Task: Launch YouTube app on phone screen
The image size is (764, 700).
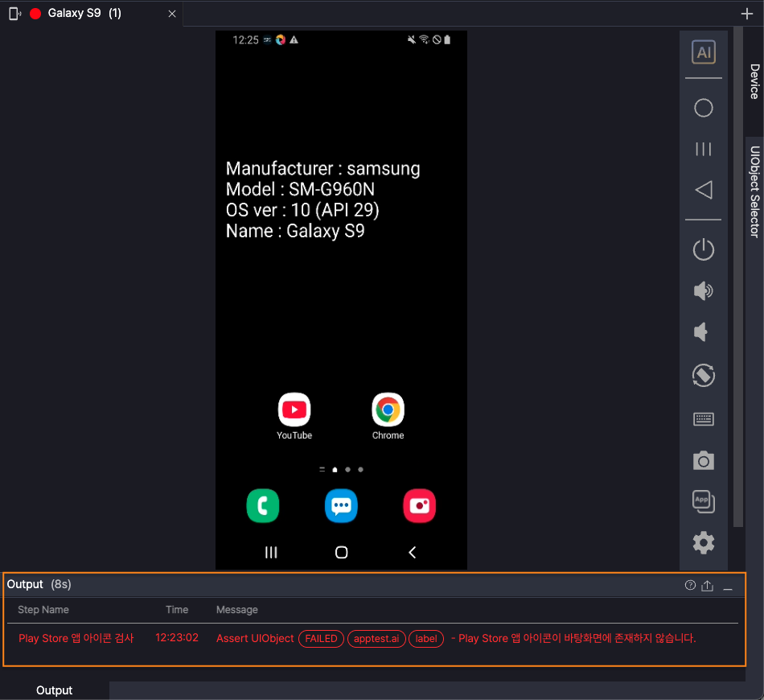Action: pyautogui.click(x=294, y=411)
